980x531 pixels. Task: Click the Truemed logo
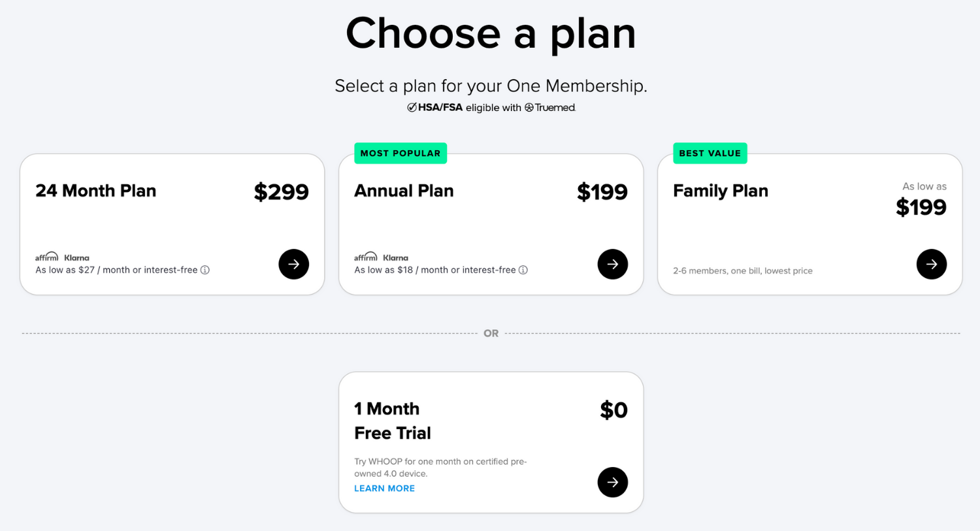[x=550, y=108]
